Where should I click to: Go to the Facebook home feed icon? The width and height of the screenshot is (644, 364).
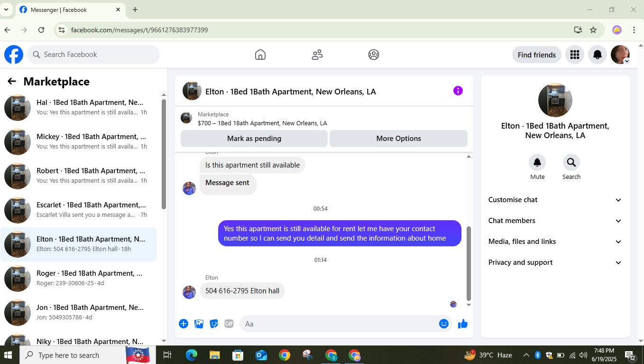(260, 55)
